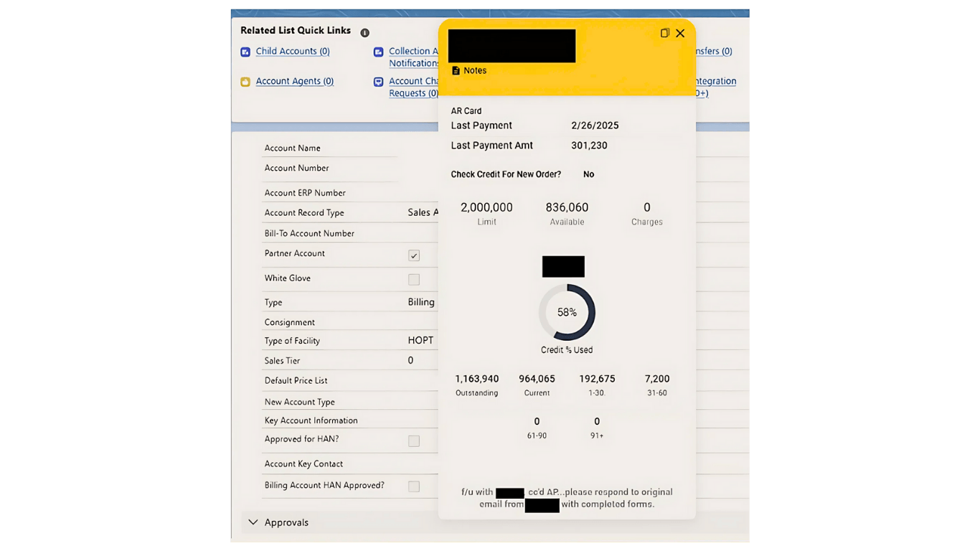The height and width of the screenshot is (551, 980).
Task: Enable the White Glove checkbox
Action: (414, 279)
